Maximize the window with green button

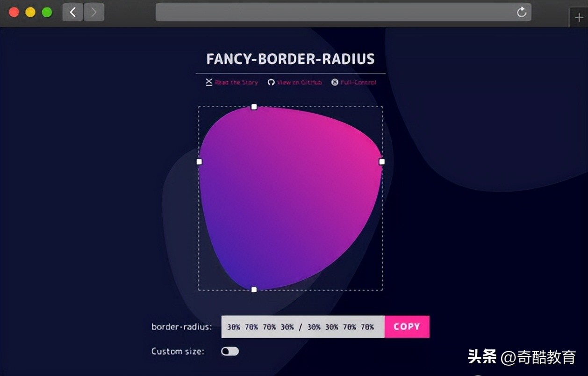click(x=47, y=12)
